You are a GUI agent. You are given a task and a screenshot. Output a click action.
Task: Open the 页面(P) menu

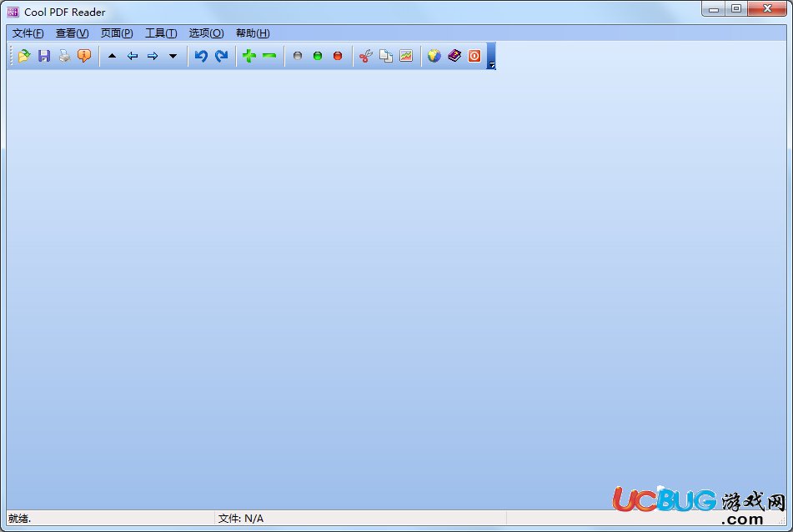[x=117, y=33]
